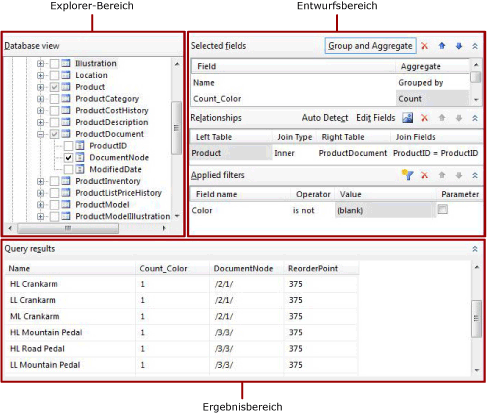Collapse the Query results pane chevron
Image resolution: width=487 pixels, height=413 pixels.
click(475, 249)
